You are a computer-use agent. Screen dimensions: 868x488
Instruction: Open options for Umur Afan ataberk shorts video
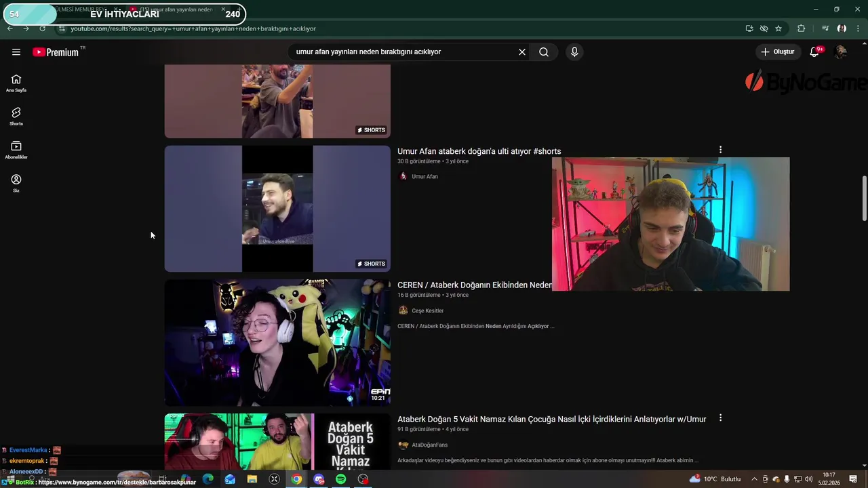pyautogui.click(x=720, y=150)
